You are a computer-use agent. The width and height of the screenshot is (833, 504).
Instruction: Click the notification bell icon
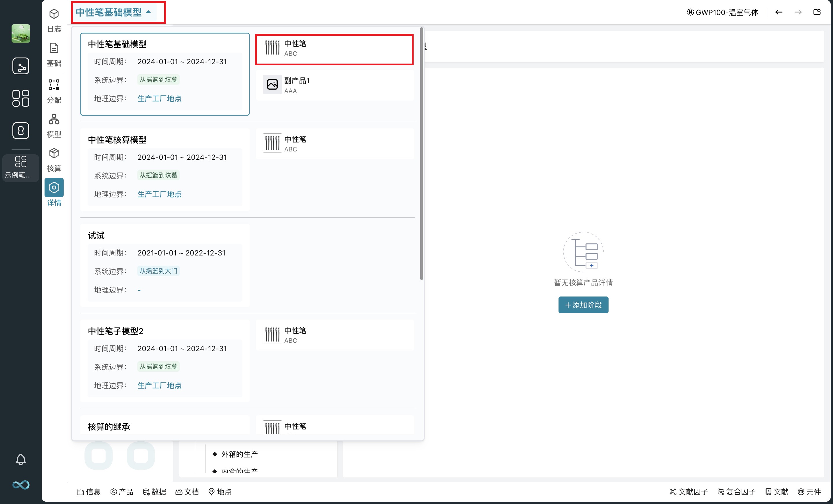(21, 459)
